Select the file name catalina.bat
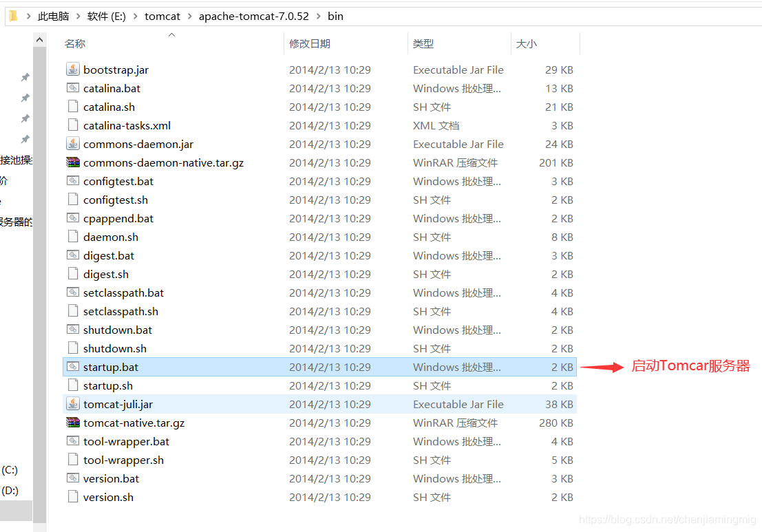Viewport: 762px width, 532px height. 112,88
